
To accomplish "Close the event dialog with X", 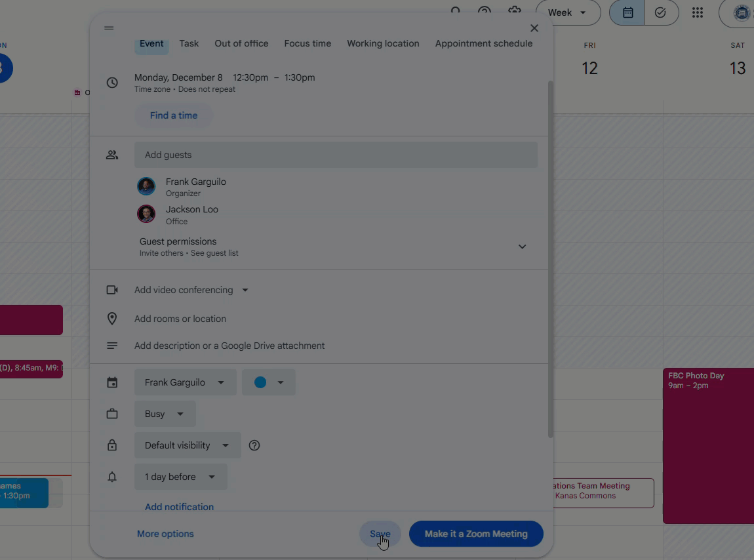I will point(534,28).
